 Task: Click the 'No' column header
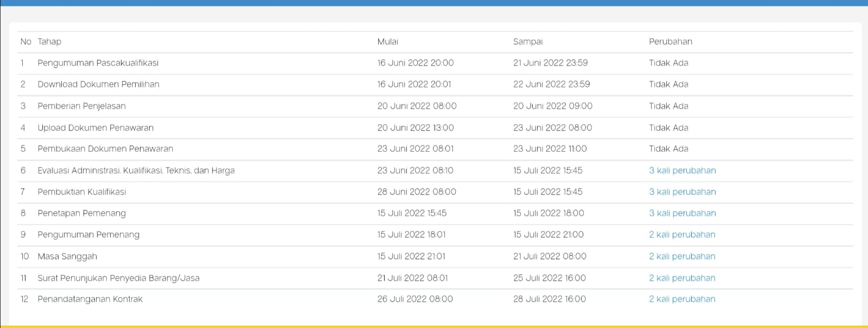25,42
